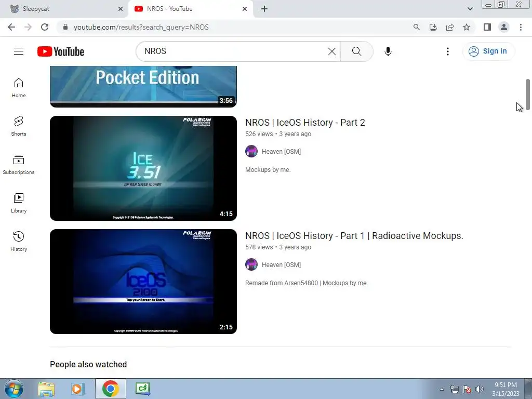Go back with the browser back arrow
Image resolution: width=532 pixels, height=399 pixels.
[11, 27]
